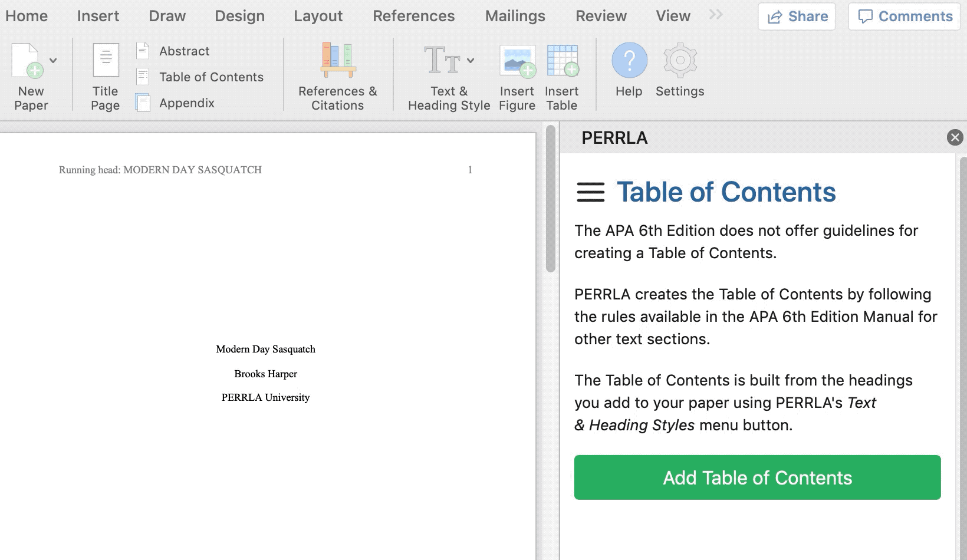This screenshot has height=560, width=967.
Task: Click the Insert Figure icon
Action: [x=517, y=61]
